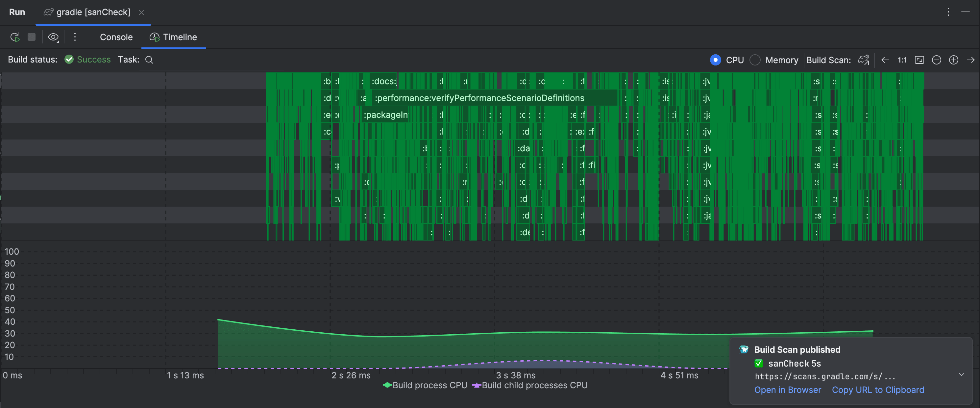This screenshot has height=408, width=980.
Task: Click Open in Browser link
Action: [x=788, y=390]
